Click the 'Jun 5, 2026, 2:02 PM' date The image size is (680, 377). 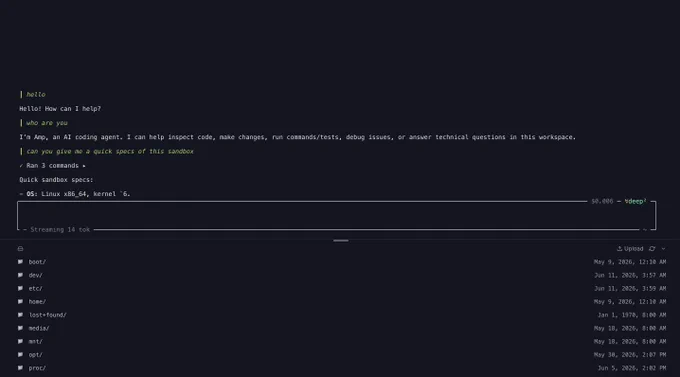pos(631,368)
